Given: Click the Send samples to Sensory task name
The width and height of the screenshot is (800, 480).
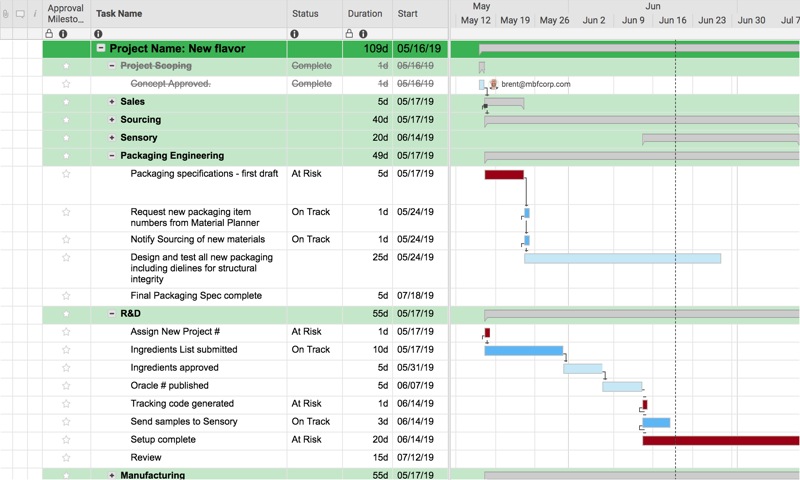Looking at the screenshot, I should pyautogui.click(x=184, y=422).
